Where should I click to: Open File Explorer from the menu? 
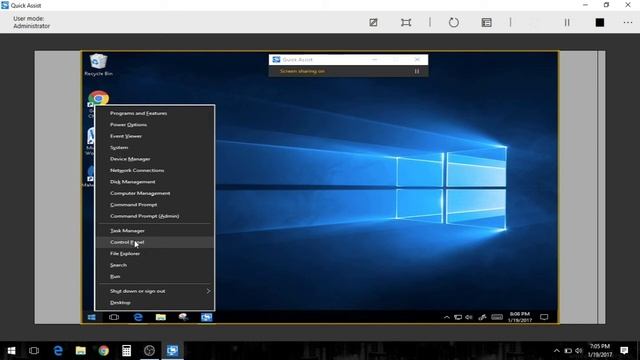pos(155,253)
